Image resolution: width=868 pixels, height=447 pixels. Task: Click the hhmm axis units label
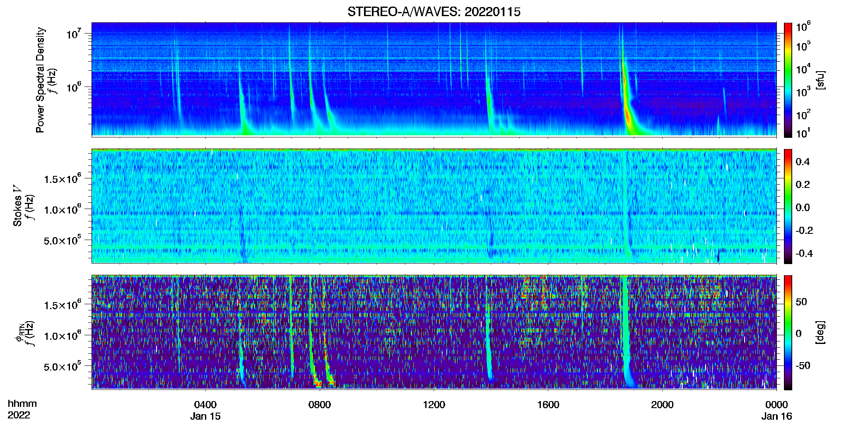[22, 404]
